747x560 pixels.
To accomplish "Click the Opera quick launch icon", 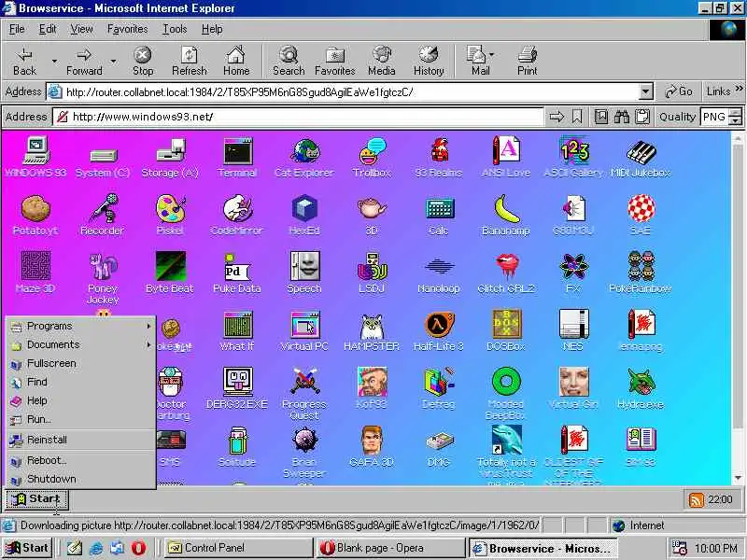I will point(138,548).
